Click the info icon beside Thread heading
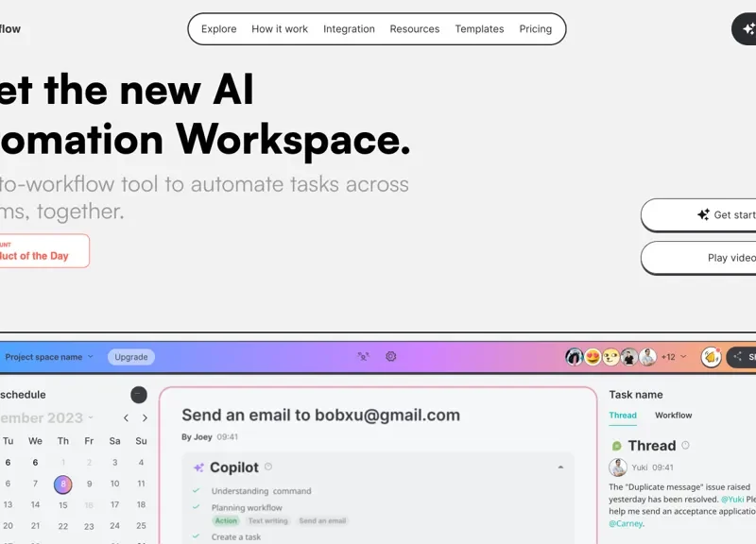756x544 pixels. [685, 446]
